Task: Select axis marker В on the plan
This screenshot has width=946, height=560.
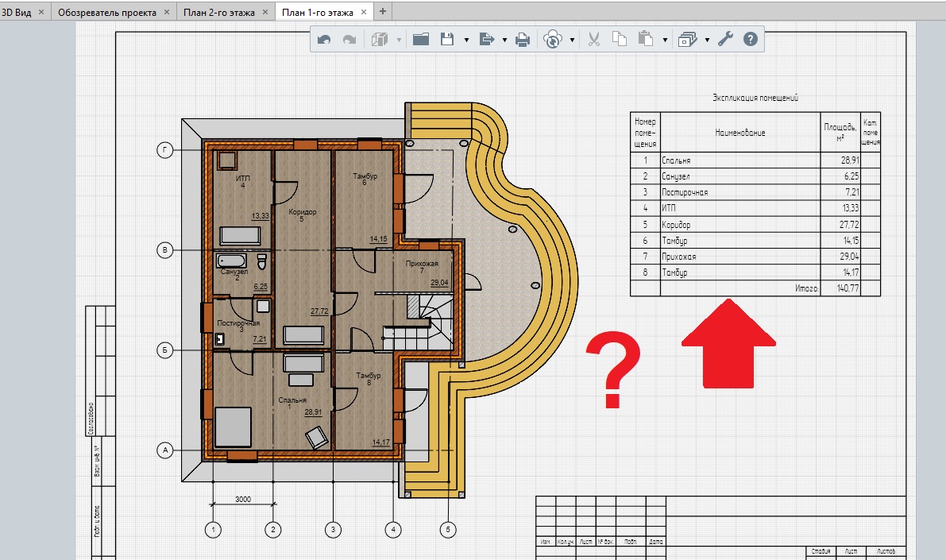Action: [x=165, y=250]
